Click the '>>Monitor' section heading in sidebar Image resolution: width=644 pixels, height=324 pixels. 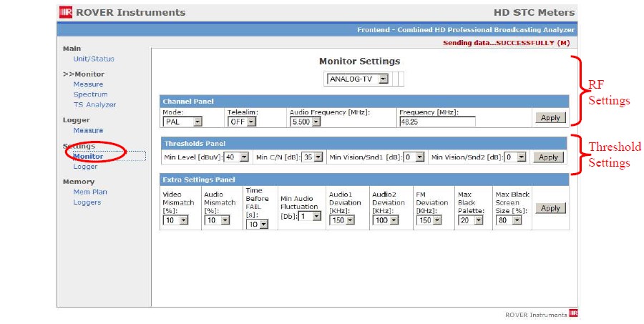(x=84, y=74)
